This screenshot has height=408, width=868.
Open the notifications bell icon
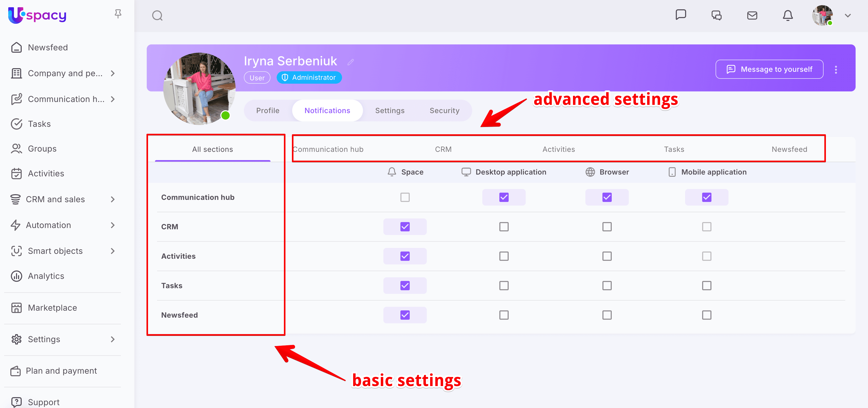(x=787, y=15)
